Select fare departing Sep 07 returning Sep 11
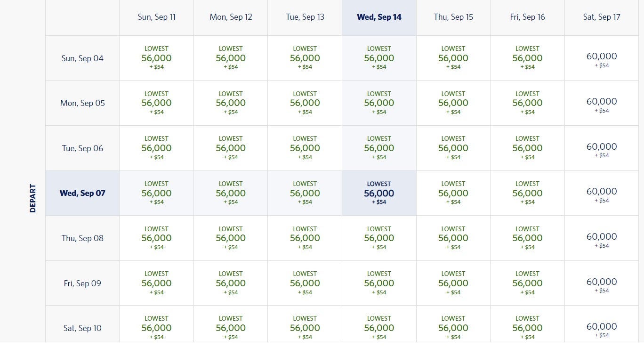 (156, 193)
